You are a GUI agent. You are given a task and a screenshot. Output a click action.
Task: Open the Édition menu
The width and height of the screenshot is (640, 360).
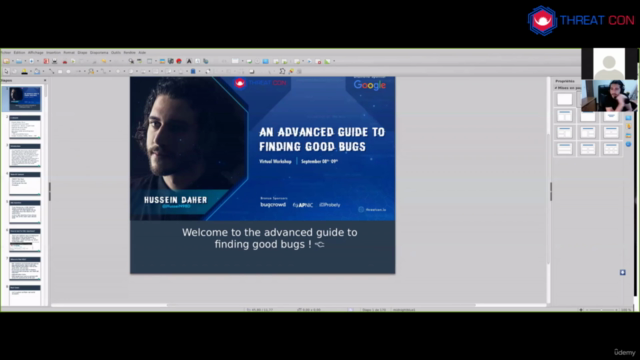pyautogui.click(x=19, y=53)
